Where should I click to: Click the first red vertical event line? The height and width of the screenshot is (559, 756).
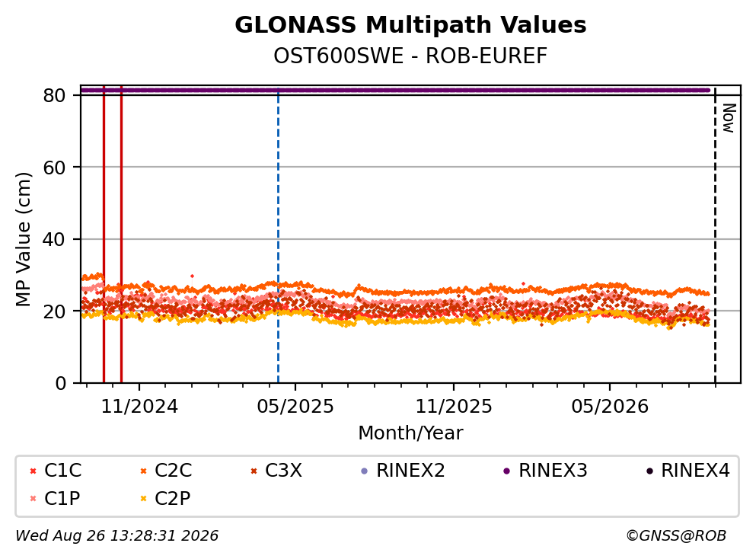click(x=104, y=234)
